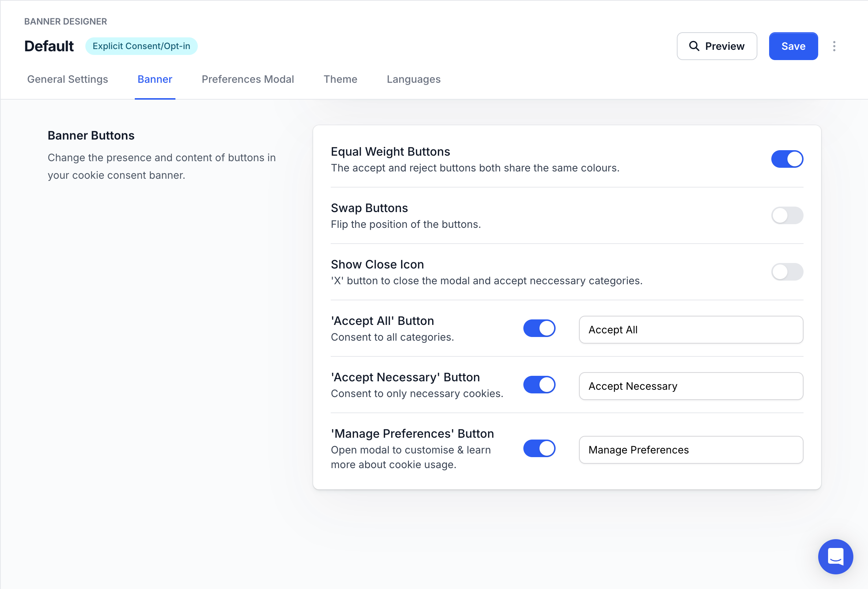Click the Preview button
This screenshot has height=589, width=868.
coord(717,46)
